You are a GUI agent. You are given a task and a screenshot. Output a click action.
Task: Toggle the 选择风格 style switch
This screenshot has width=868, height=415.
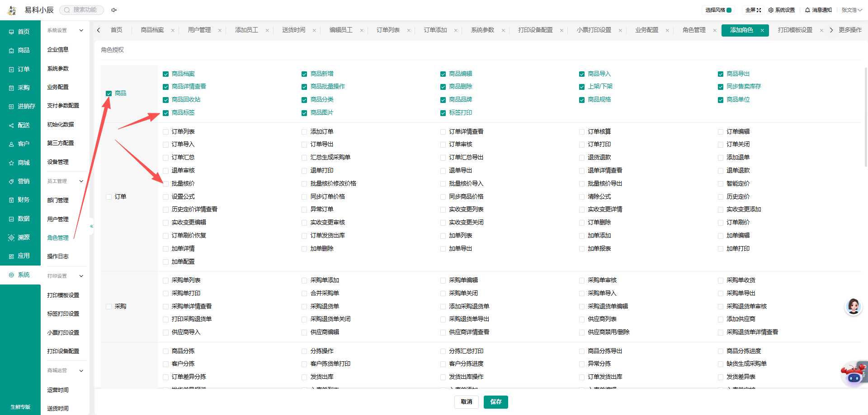(x=729, y=10)
